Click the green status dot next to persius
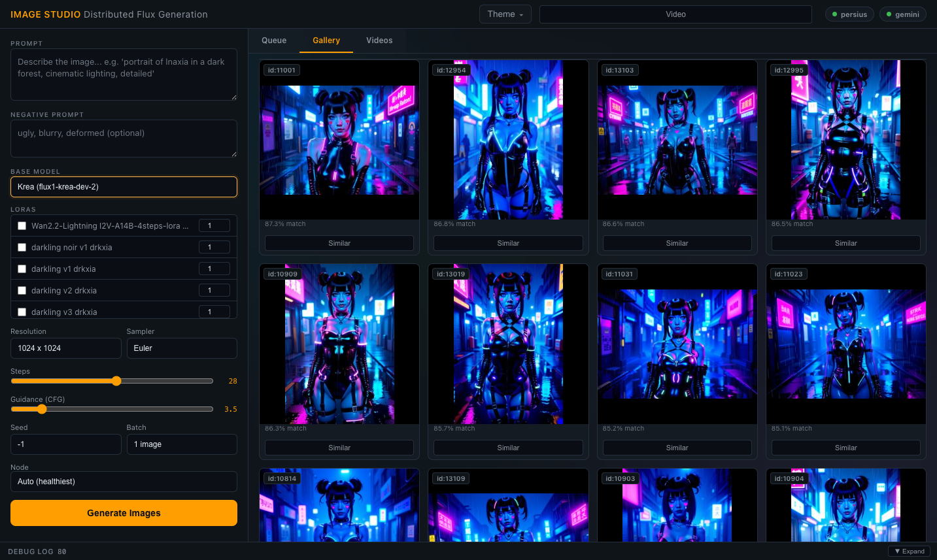The height and width of the screenshot is (560, 937). [835, 14]
